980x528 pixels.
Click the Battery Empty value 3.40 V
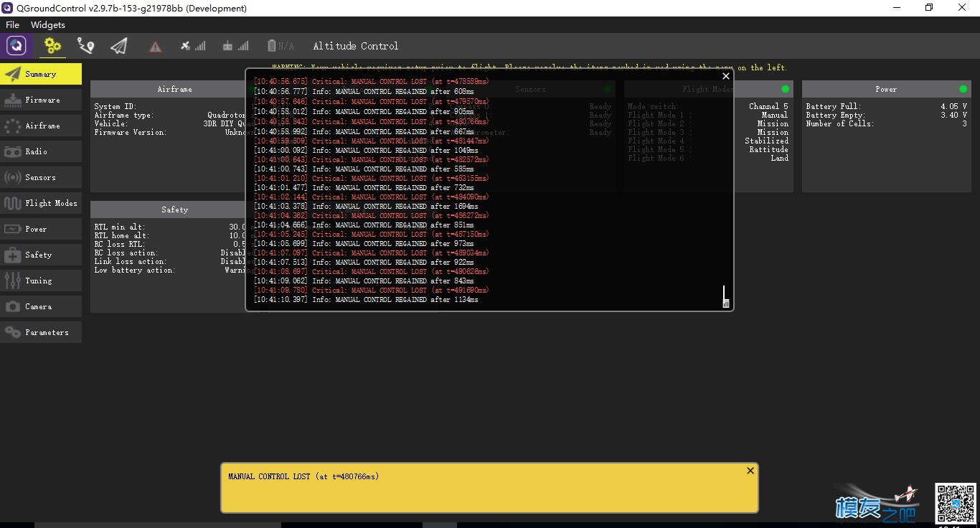click(x=953, y=115)
